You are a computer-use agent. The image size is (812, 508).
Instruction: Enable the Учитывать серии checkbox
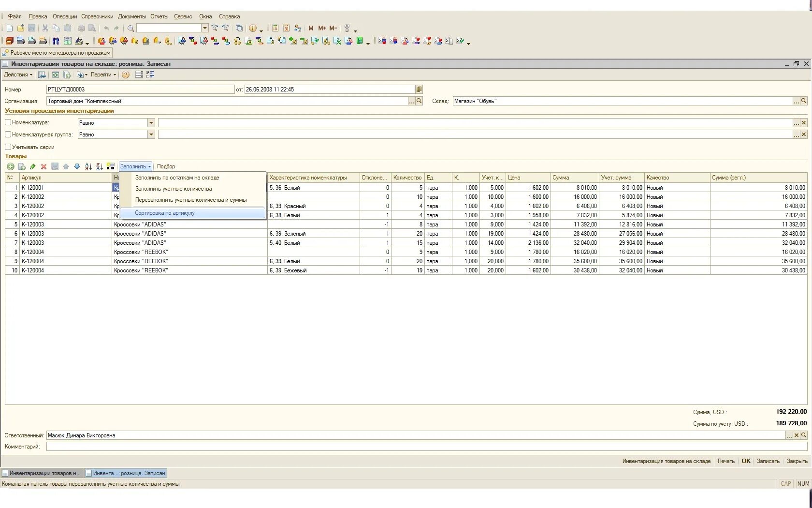point(8,147)
